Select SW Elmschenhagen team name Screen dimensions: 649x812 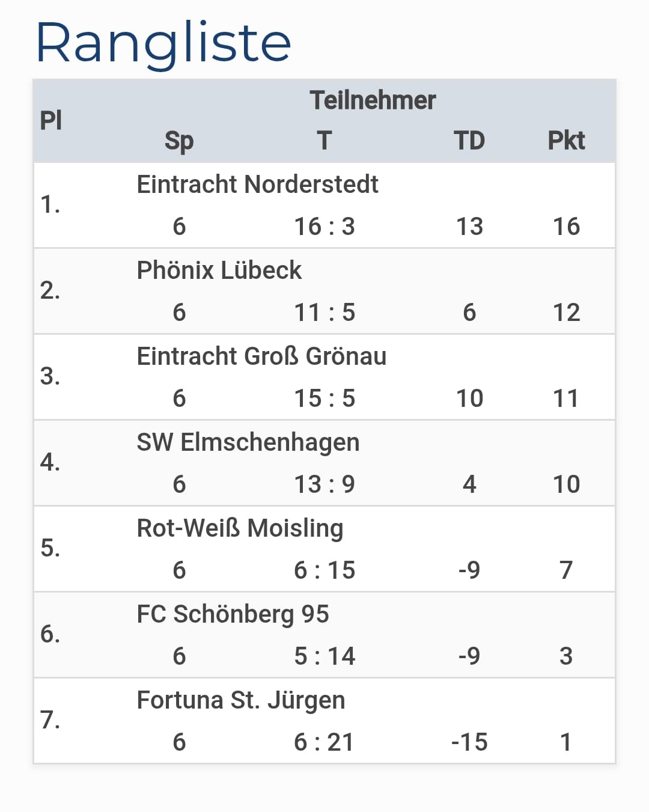[248, 442]
